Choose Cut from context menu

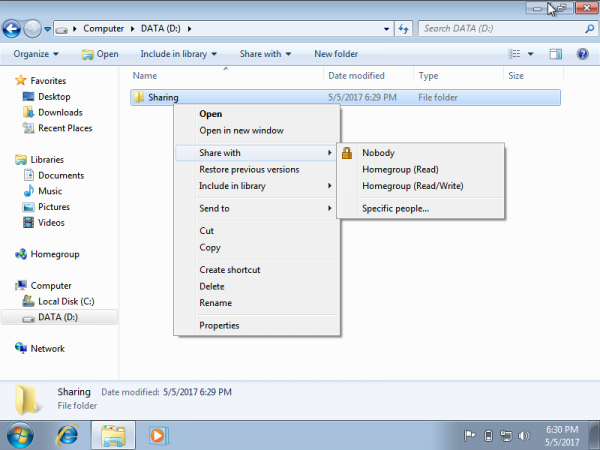click(x=257, y=231)
